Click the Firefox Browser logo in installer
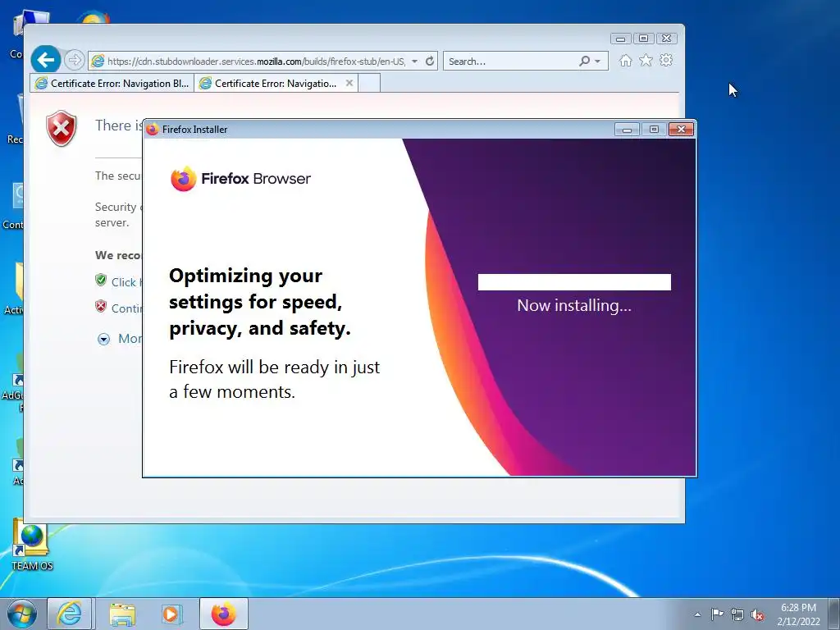Viewport: 840px width, 630px height. pos(240,178)
